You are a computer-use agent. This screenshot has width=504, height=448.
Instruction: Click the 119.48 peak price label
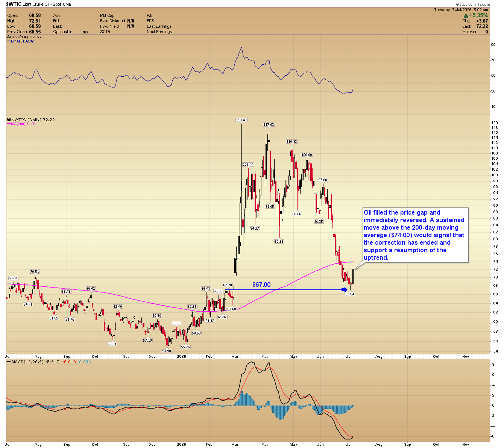(x=241, y=120)
